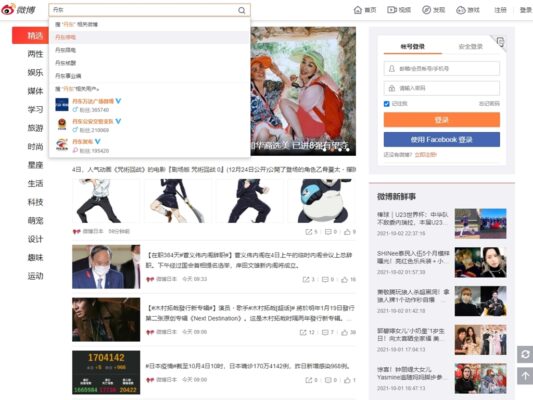Click the Weibo logo
The height and width of the screenshot is (400, 533).
[18, 10]
